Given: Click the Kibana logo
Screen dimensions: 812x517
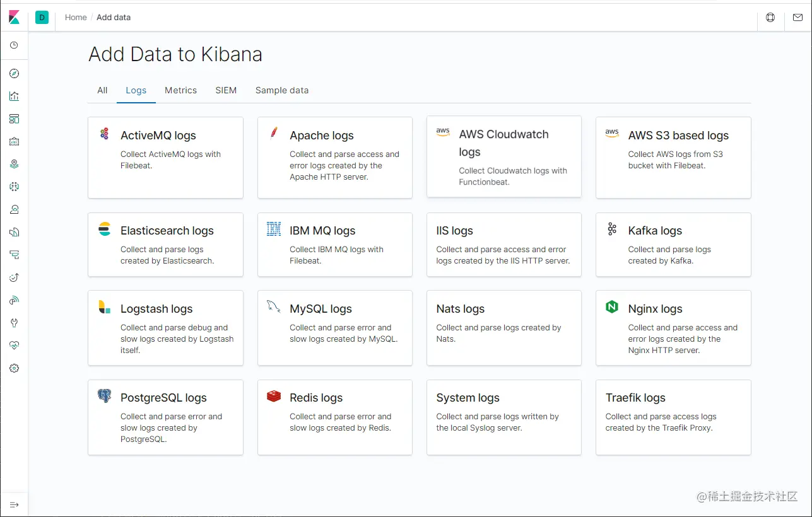Looking at the screenshot, I should click(x=14, y=18).
